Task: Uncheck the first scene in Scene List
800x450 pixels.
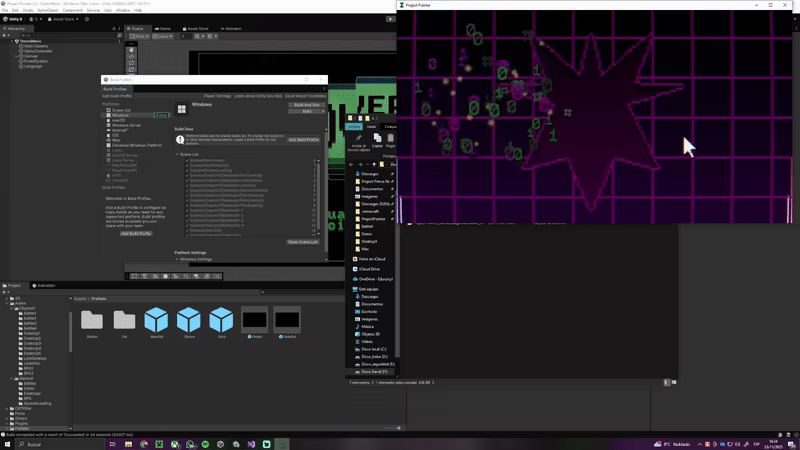Action: point(187,160)
